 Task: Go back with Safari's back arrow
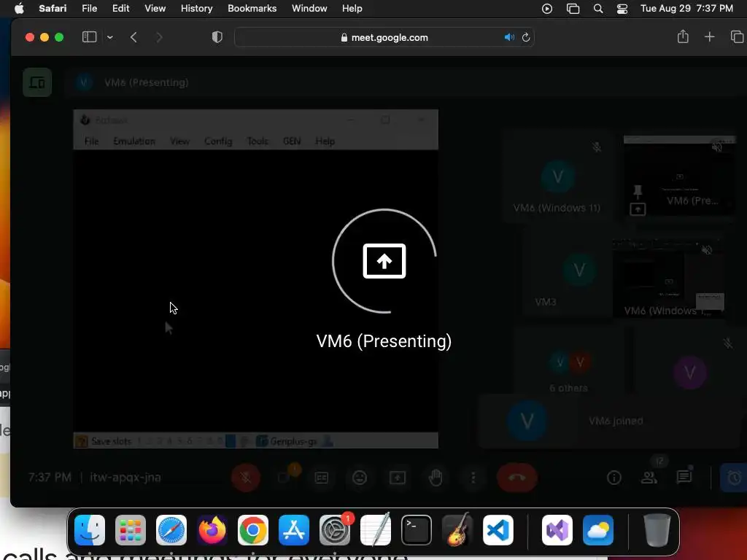click(133, 37)
